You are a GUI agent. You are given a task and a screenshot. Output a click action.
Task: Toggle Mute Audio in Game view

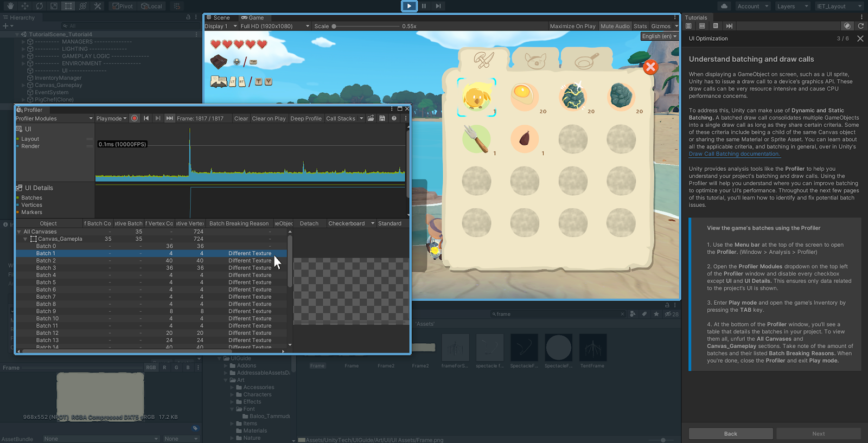point(615,26)
